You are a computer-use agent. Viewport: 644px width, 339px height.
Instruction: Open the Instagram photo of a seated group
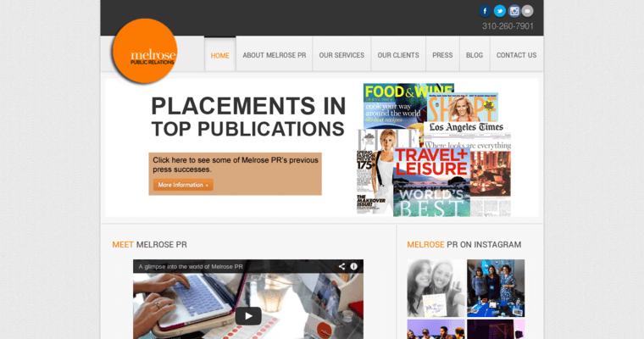(x=436, y=329)
